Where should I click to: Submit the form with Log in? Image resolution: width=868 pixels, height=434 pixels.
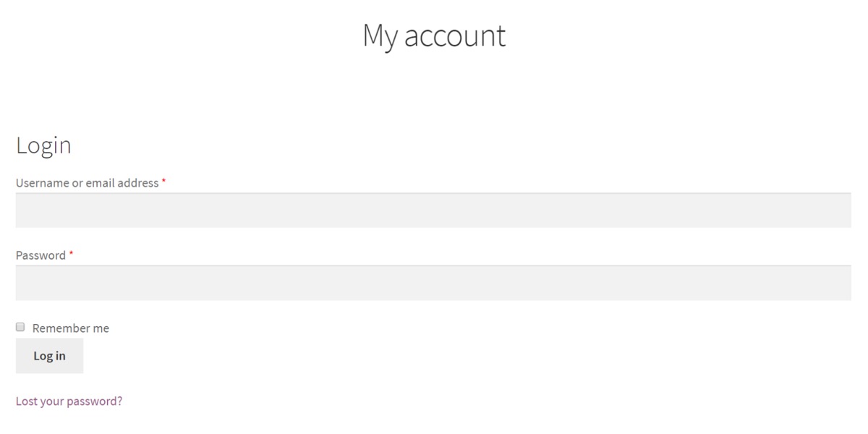(49, 355)
